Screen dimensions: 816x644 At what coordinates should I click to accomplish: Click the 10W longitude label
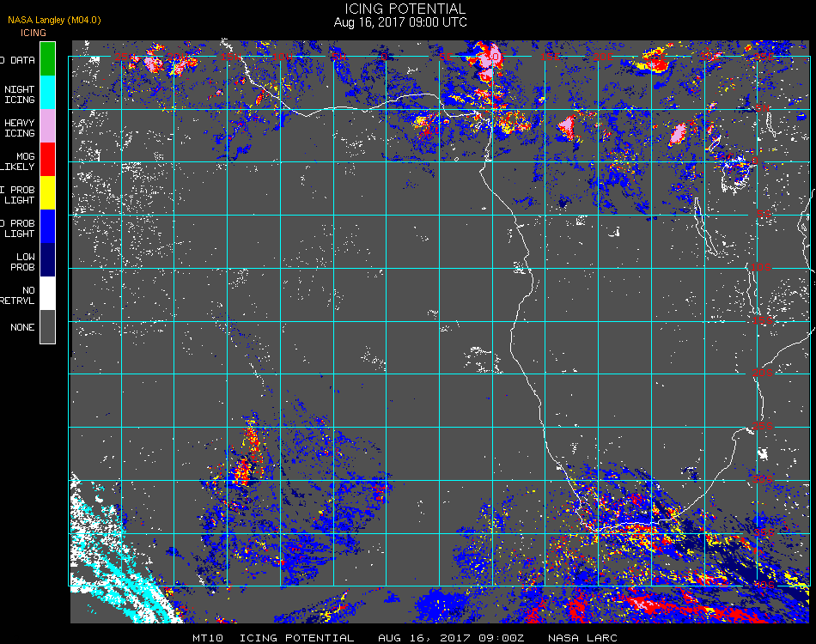click(283, 56)
